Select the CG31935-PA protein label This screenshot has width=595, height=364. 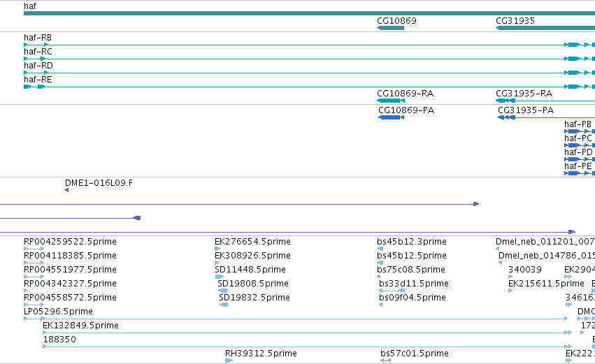(x=526, y=110)
